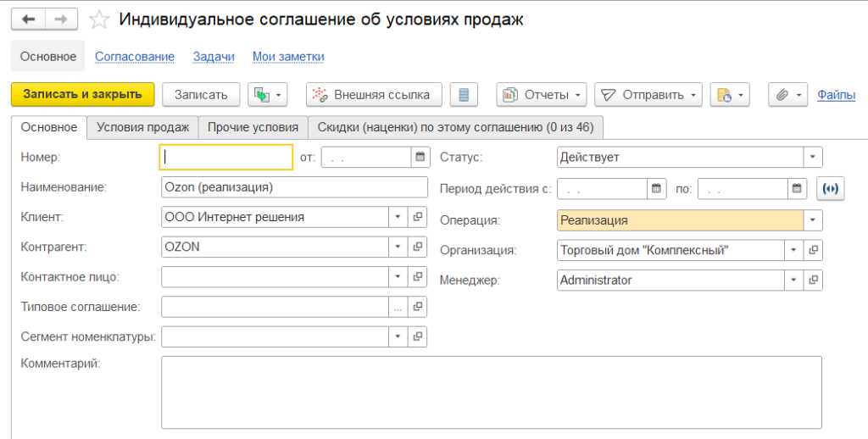This screenshot has width=868, height=439.
Task: Click the Записать и закрыть button
Action: tap(82, 95)
